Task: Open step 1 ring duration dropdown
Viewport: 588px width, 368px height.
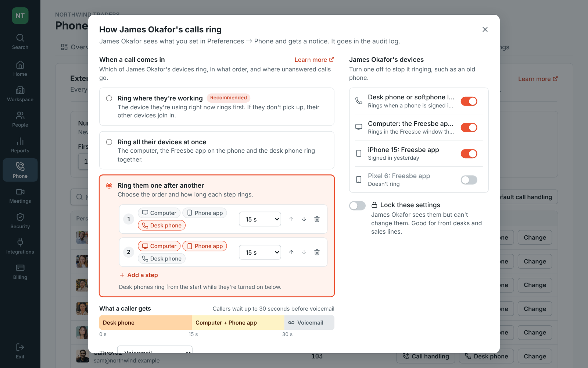Action: [x=260, y=219]
